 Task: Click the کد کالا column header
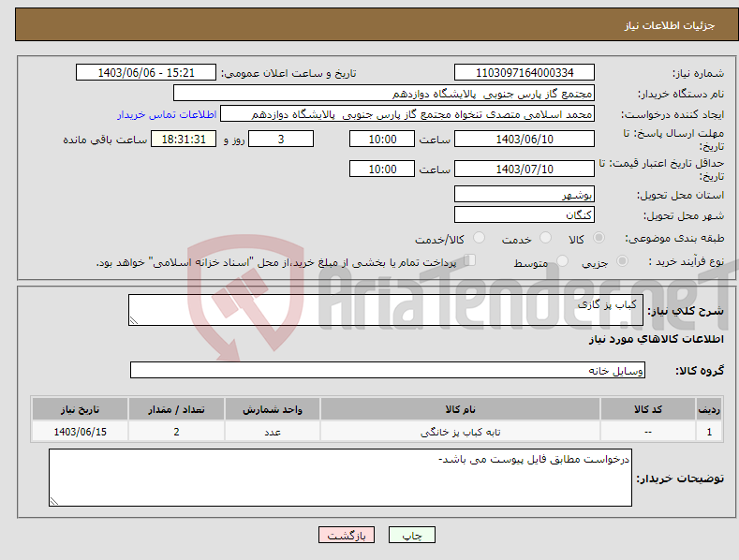648,409
